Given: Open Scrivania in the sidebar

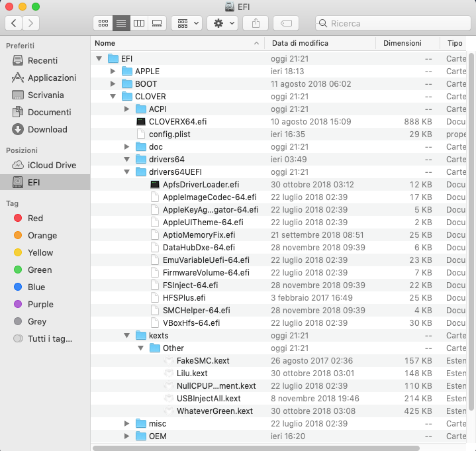Looking at the screenshot, I should [45, 95].
